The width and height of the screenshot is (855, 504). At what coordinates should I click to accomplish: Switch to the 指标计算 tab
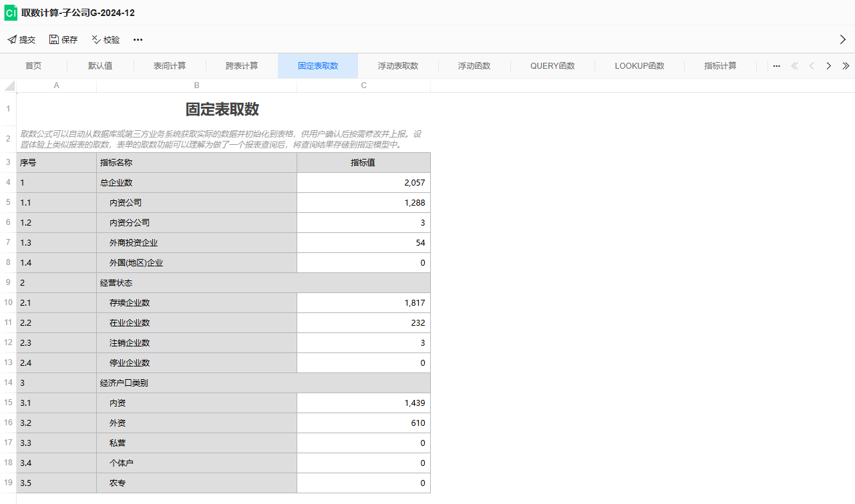pyautogui.click(x=721, y=65)
